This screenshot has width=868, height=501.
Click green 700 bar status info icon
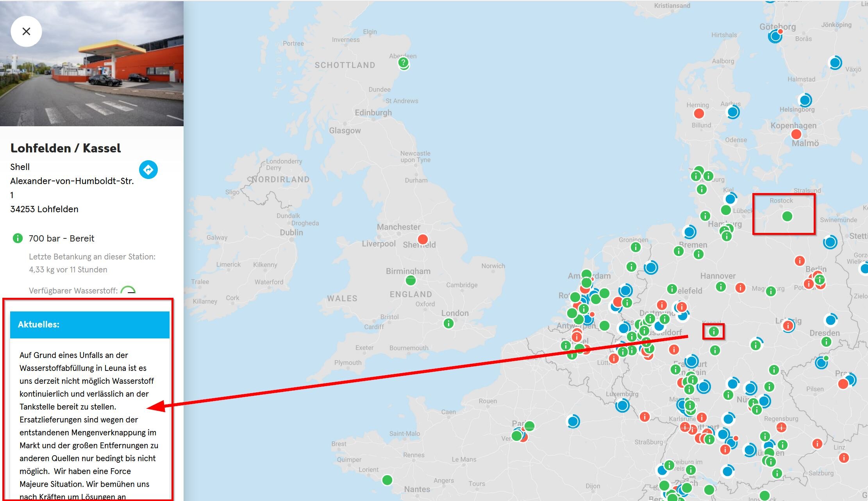[18, 238]
